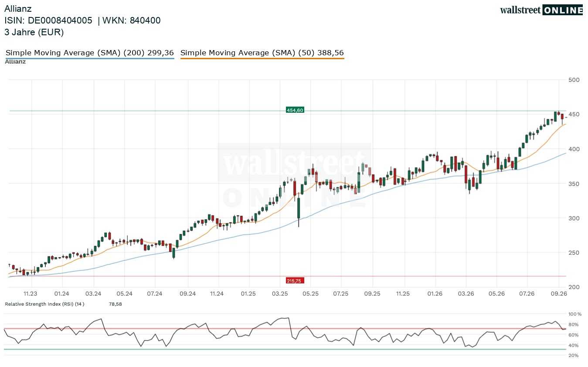Click the 09.25 date axis label

click(373, 294)
